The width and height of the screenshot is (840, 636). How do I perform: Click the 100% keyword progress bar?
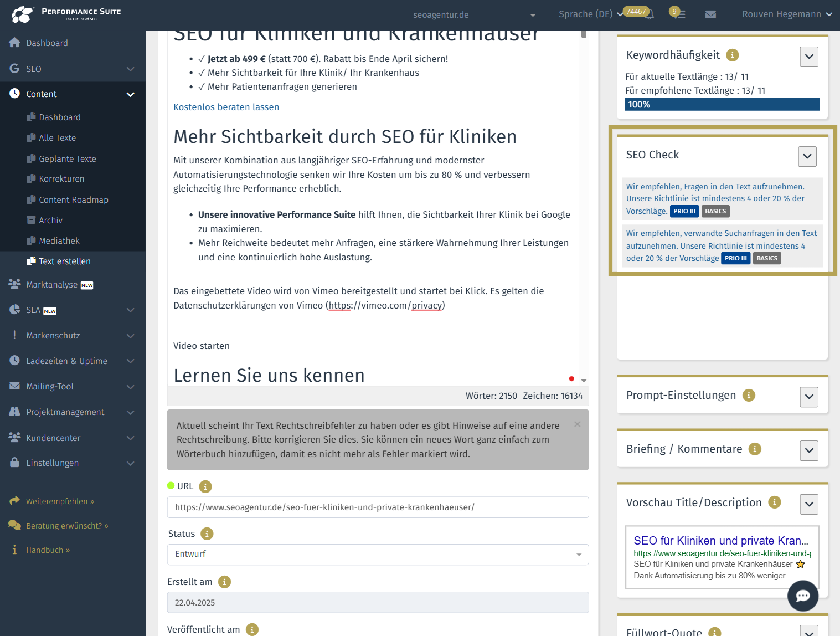pyautogui.click(x=722, y=104)
